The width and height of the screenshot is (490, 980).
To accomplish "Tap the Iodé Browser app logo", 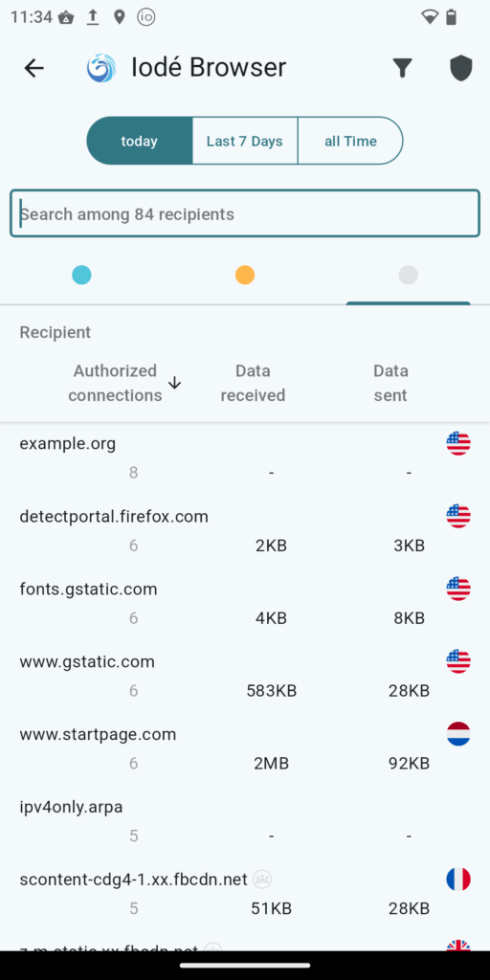I will point(101,68).
